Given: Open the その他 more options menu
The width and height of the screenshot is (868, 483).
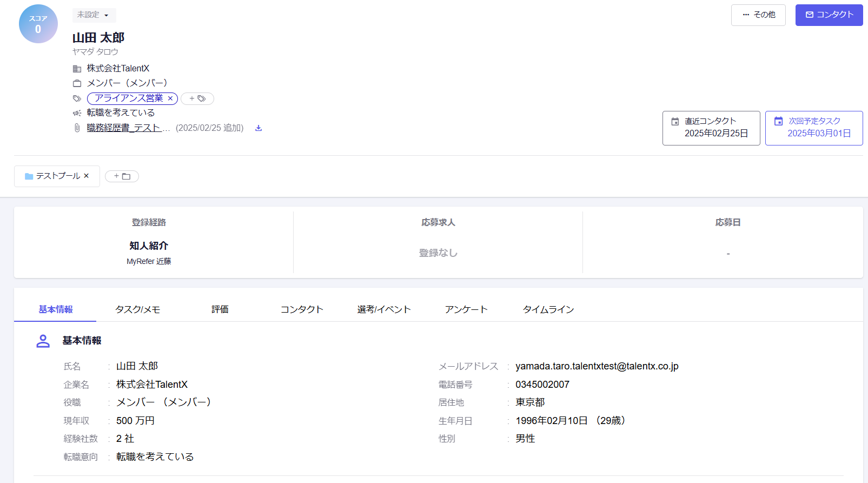Looking at the screenshot, I should coord(758,15).
